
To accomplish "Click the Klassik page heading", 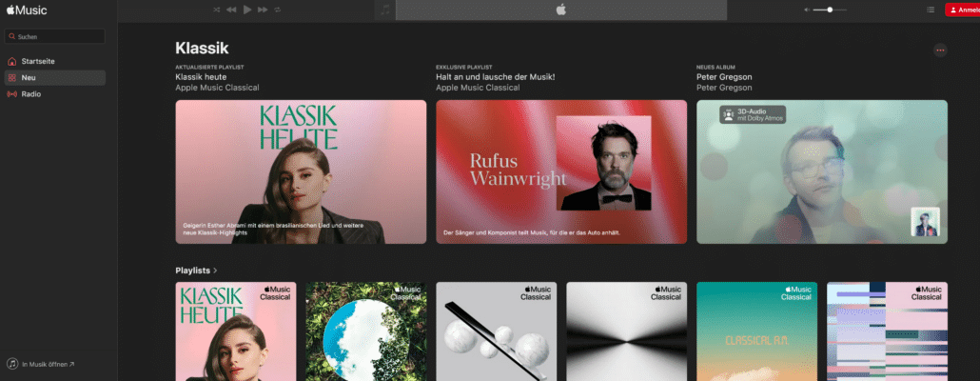I will [202, 49].
